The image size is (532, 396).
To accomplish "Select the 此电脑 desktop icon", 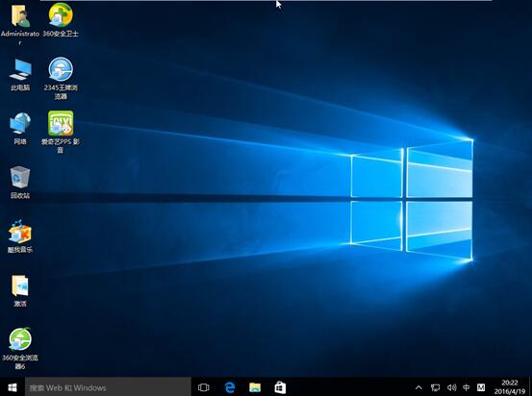I will click(20, 70).
